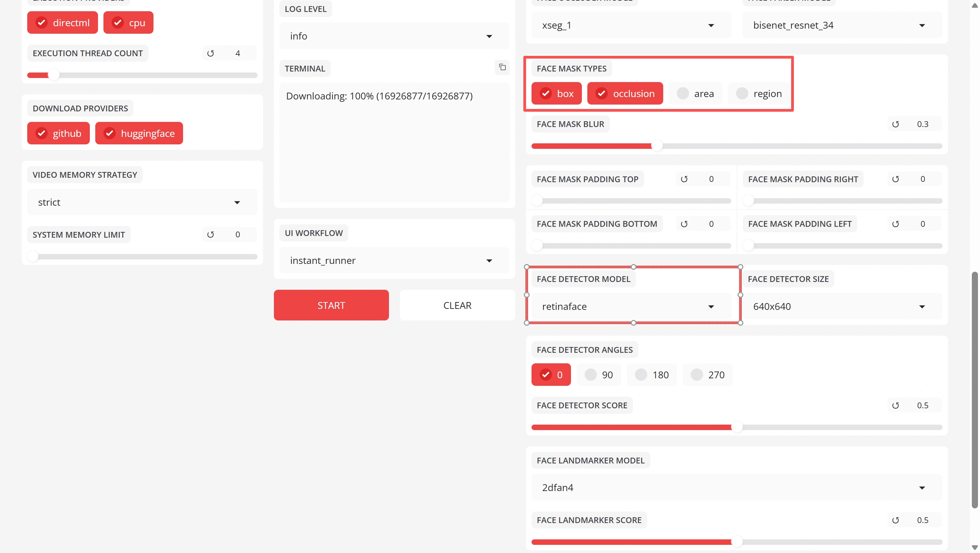Reset Face Mask Padding Top
The height and width of the screenshot is (553, 980).
[x=684, y=179]
